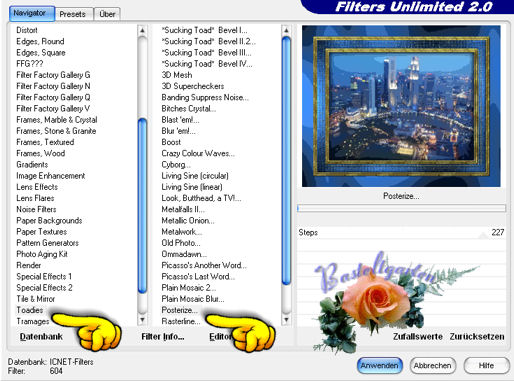514x381 pixels.
Task: Adjust the Steps slider handle
Action: (483, 236)
